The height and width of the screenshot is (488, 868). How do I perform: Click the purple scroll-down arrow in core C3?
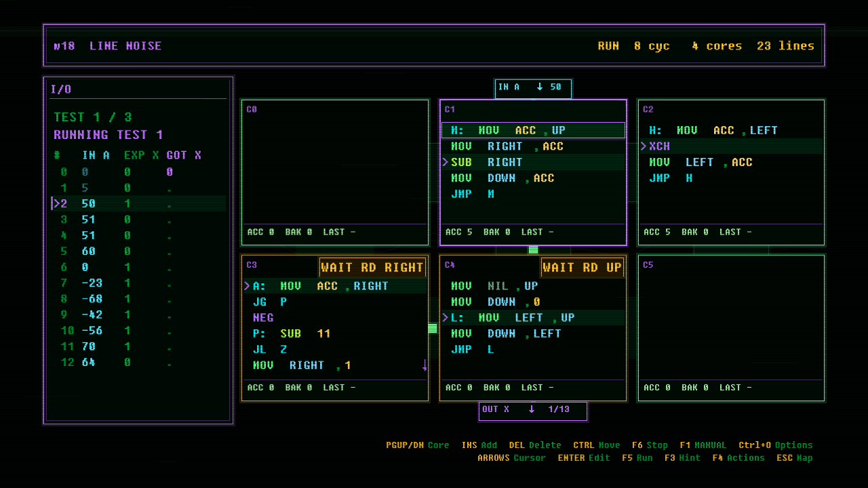[425, 365]
